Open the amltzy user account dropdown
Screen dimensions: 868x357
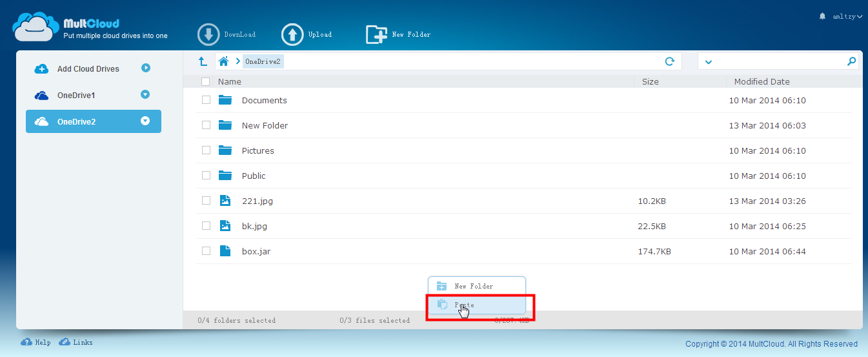pos(847,17)
